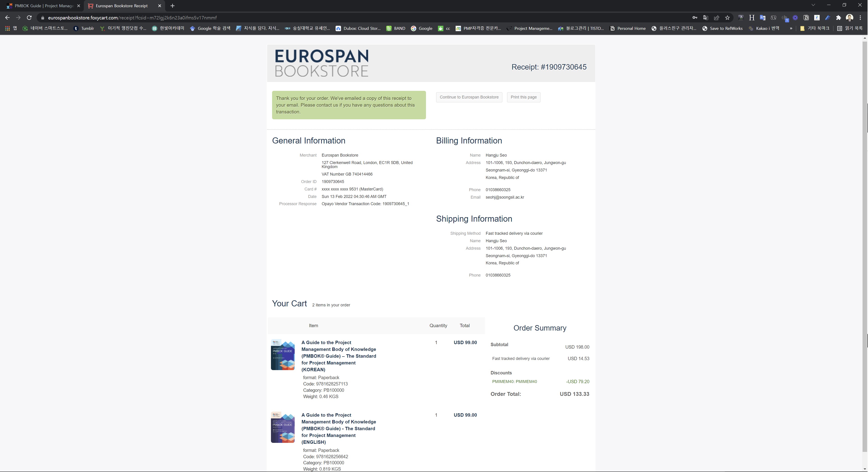The height and width of the screenshot is (472, 868).
Task: Expand the hidden bookmarks overflow chevron
Action: [791, 29]
